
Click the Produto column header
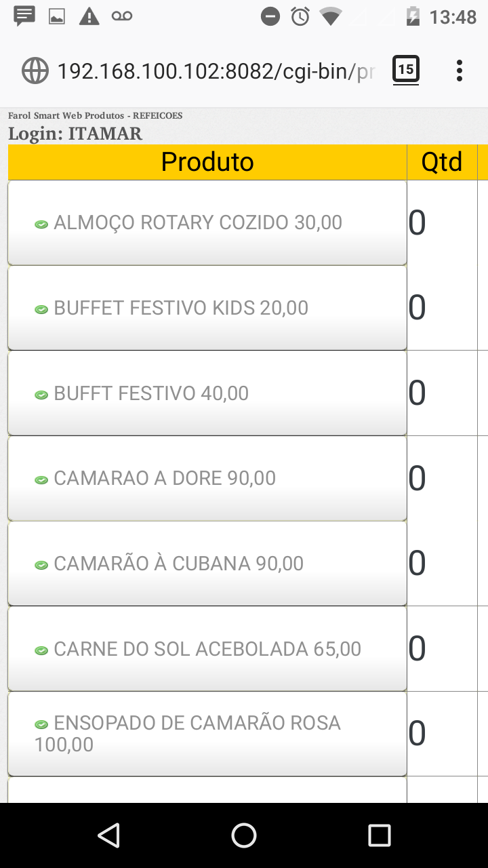click(x=207, y=162)
